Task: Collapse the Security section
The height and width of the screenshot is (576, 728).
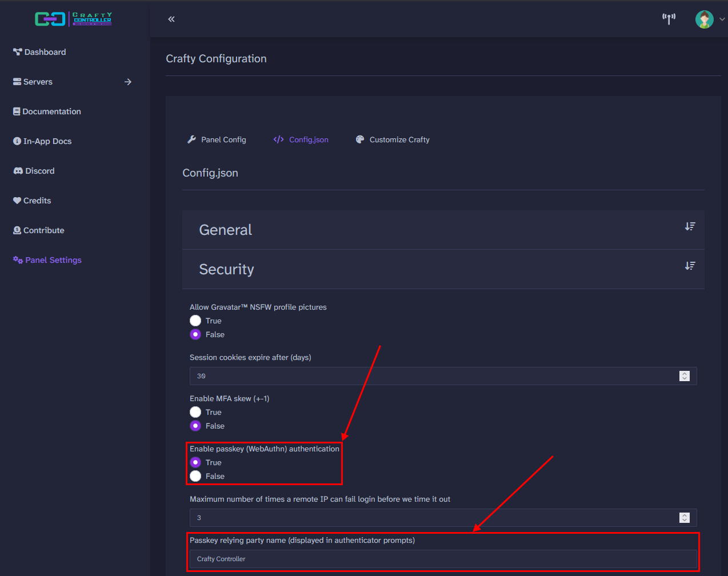Action: [690, 266]
